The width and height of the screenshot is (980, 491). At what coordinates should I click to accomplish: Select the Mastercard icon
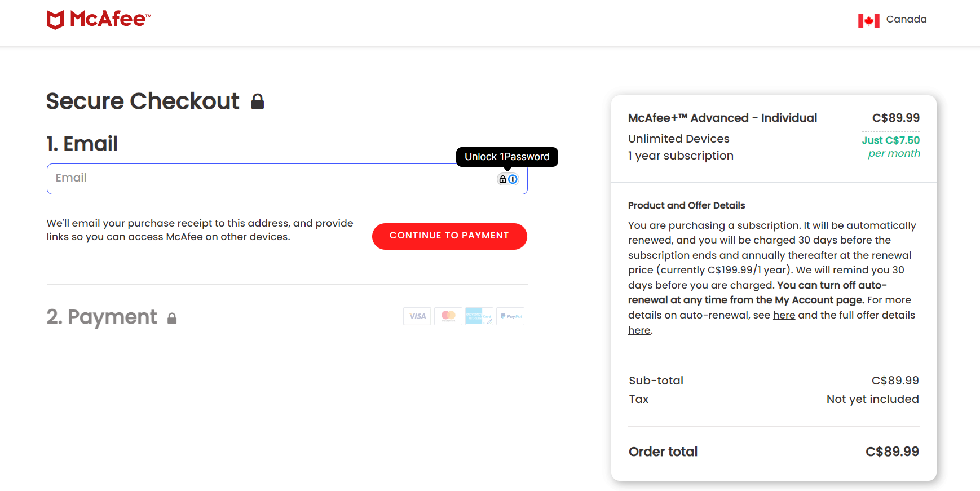[448, 316]
